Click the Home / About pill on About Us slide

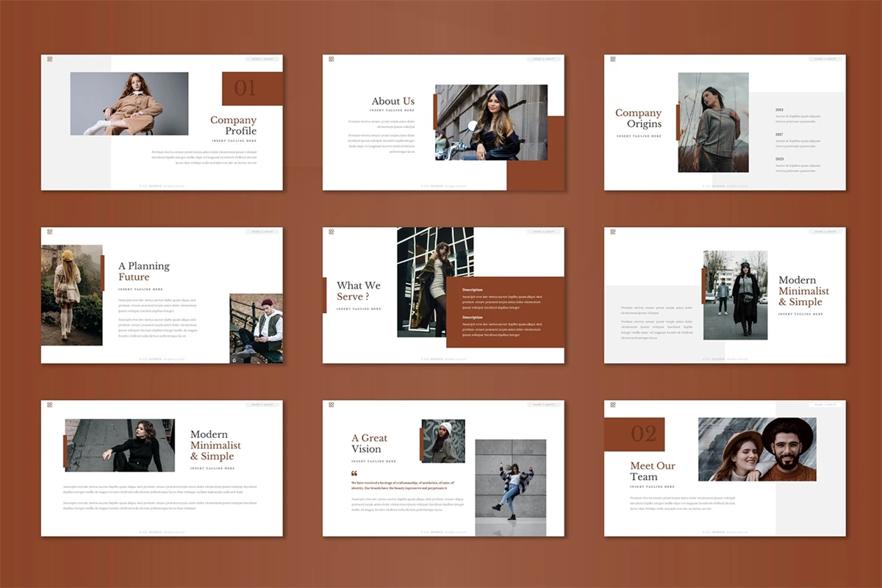click(543, 59)
